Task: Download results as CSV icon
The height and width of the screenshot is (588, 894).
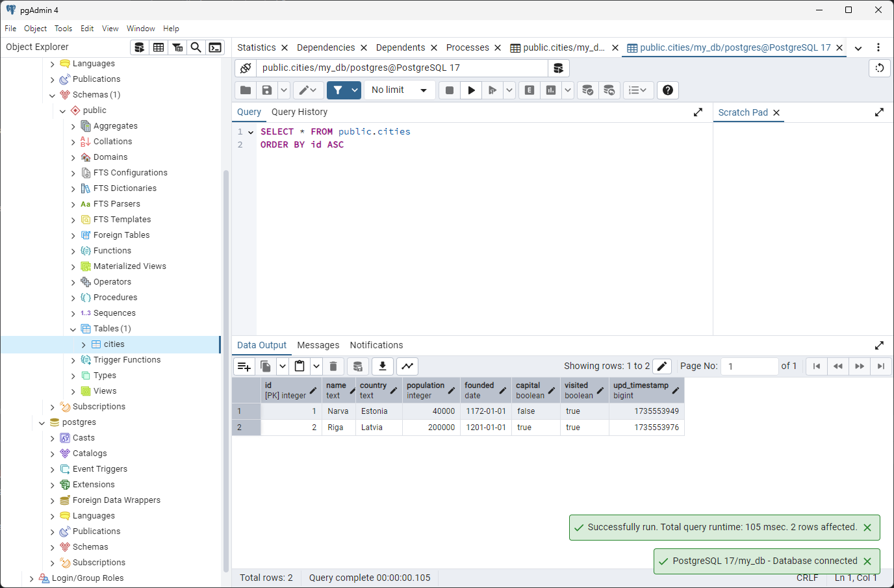Action: pos(383,366)
